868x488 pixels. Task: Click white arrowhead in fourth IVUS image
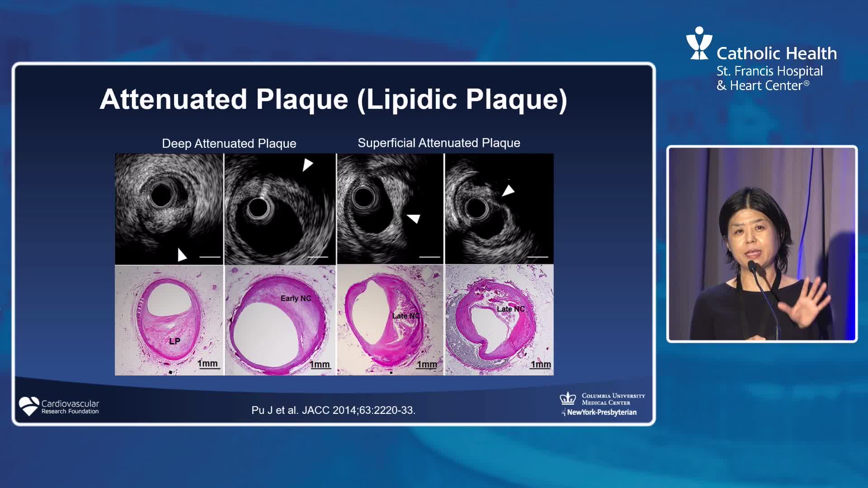coord(509,190)
